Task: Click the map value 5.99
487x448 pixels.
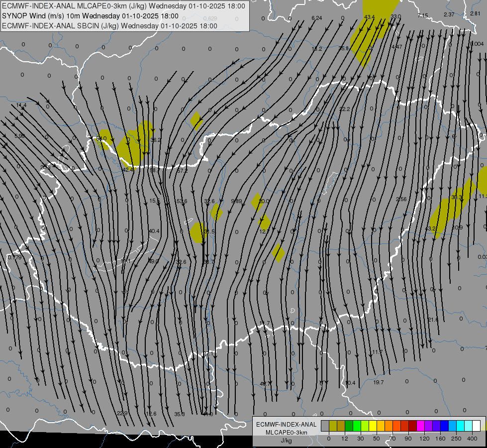Action: 19,136
